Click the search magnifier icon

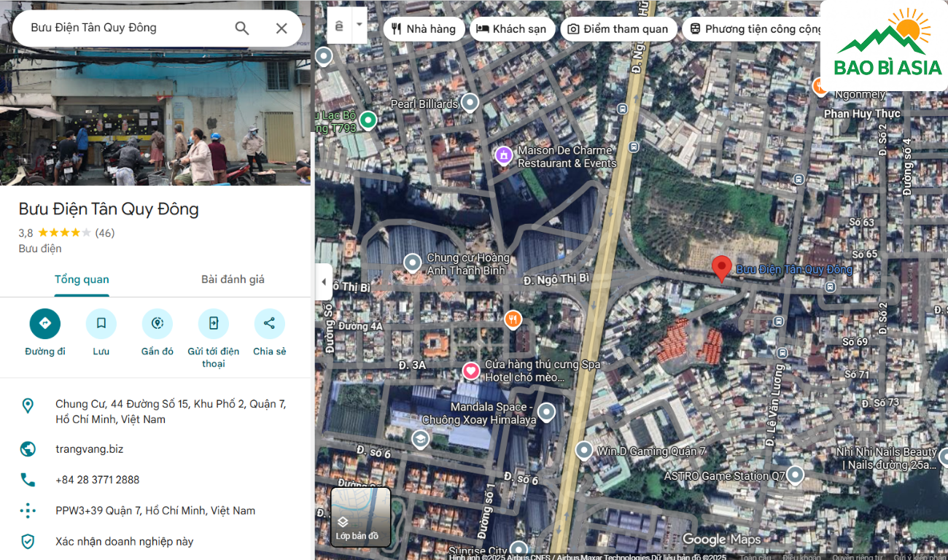(242, 28)
